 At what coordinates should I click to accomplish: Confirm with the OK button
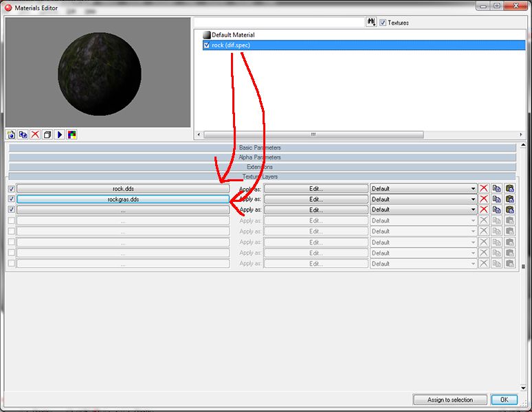coord(505,400)
